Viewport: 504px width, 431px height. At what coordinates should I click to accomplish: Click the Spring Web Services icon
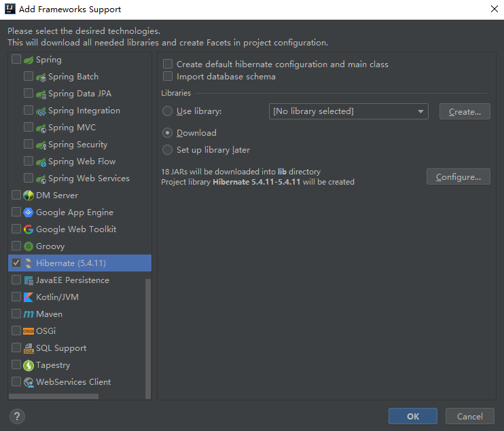41,179
